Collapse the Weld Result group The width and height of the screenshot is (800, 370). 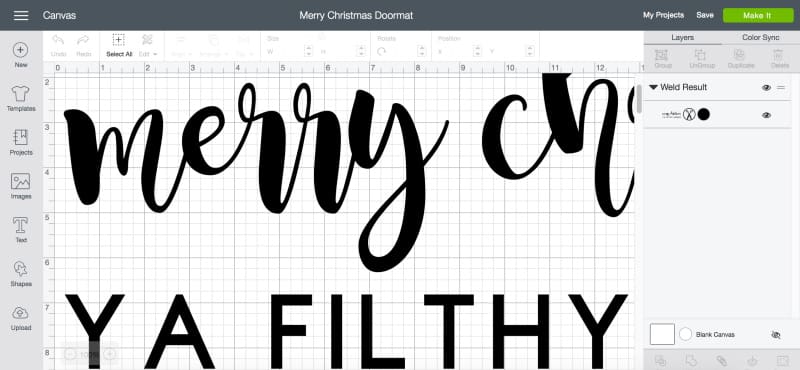click(x=653, y=87)
